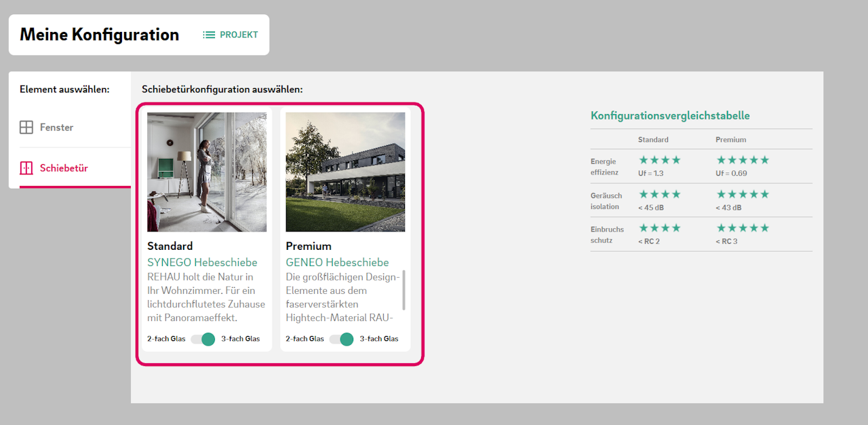This screenshot has height=425, width=868.
Task: Click the 'Energie effizienz' row label
Action: coord(604,167)
